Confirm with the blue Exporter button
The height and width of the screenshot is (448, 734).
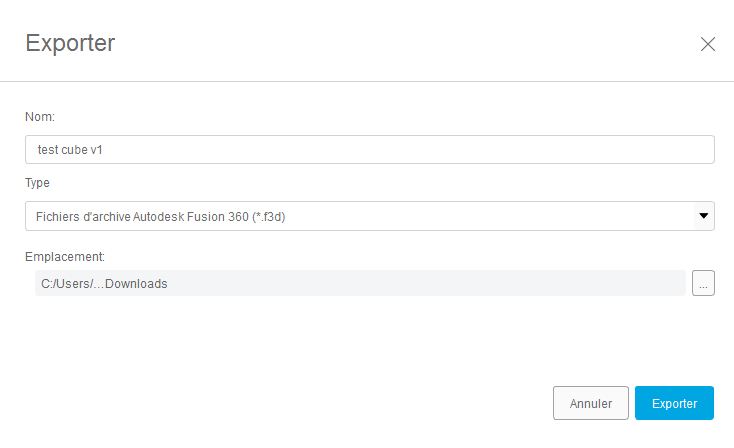674,403
